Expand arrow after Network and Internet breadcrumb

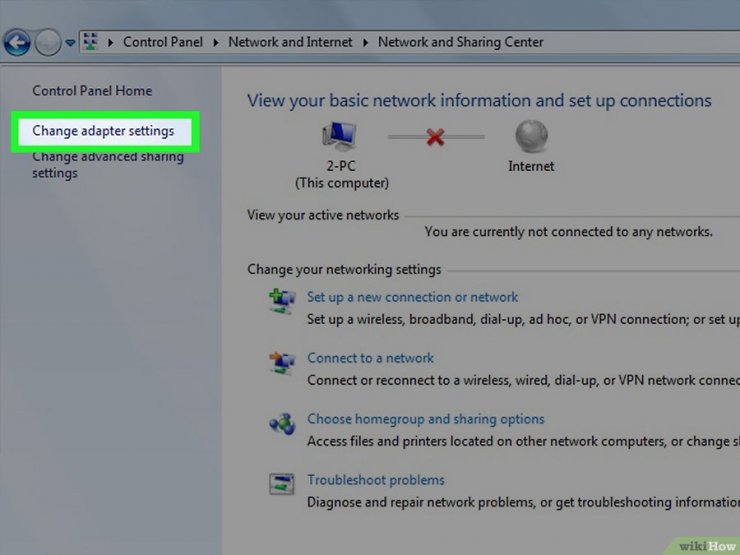coord(365,42)
